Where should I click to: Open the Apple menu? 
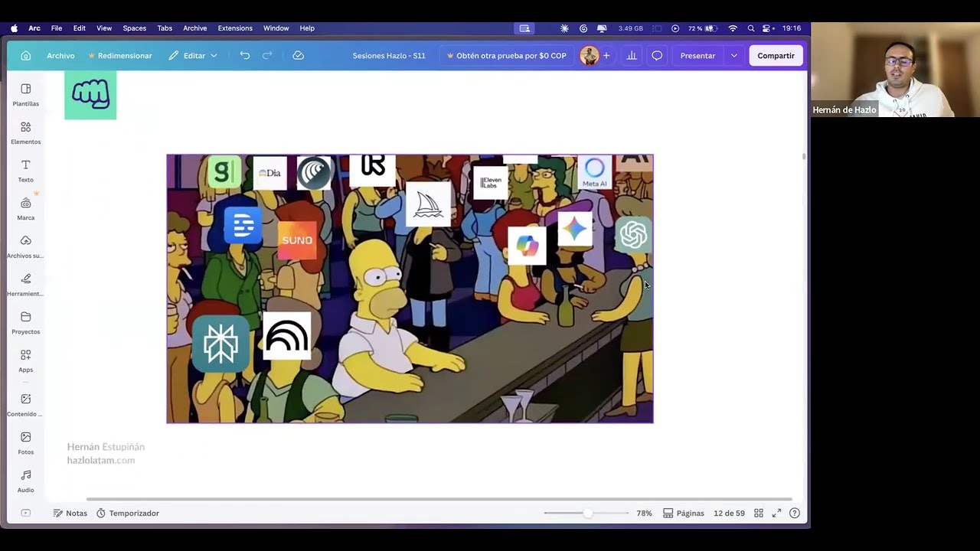coord(14,28)
